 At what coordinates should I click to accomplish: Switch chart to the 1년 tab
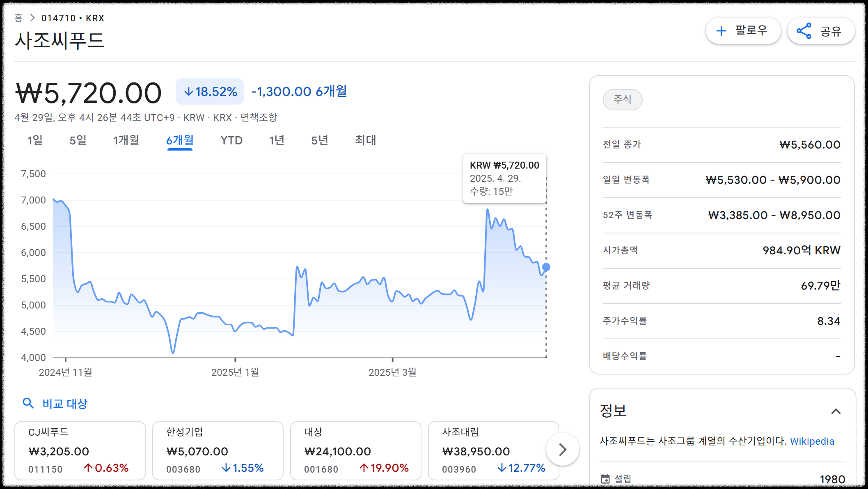coord(277,140)
